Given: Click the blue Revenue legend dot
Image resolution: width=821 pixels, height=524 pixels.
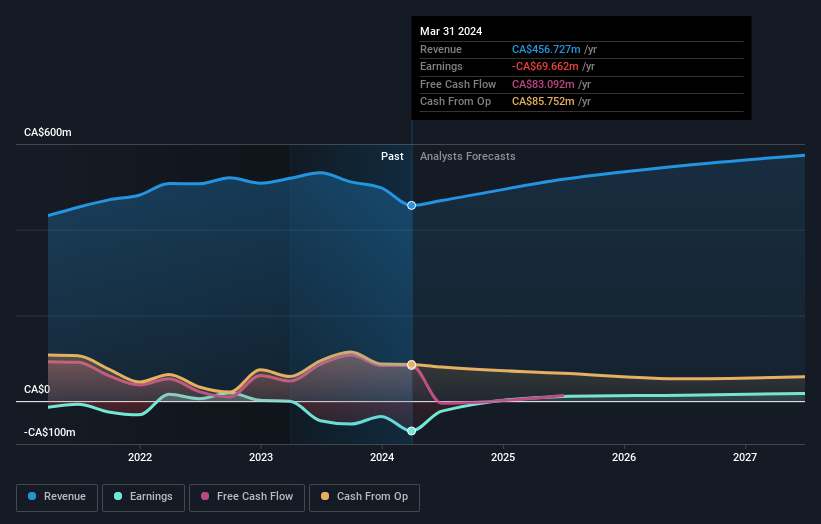Looking at the screenshot, I should 32,496.
